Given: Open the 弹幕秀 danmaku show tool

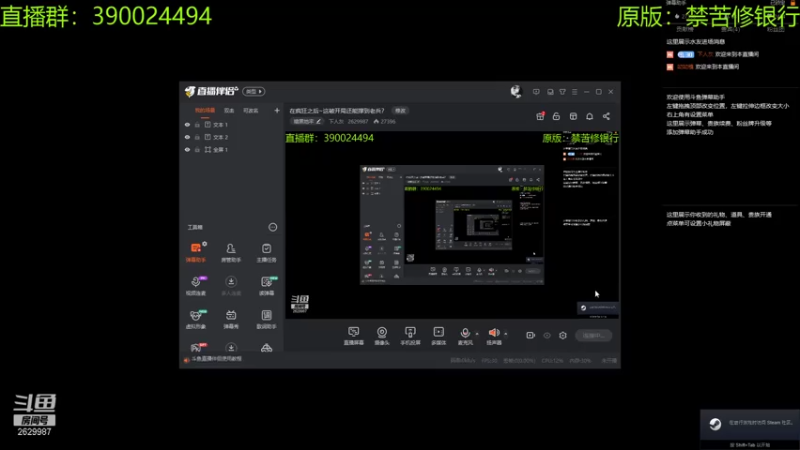Looking at the screenshot, I should pos(231,318).
